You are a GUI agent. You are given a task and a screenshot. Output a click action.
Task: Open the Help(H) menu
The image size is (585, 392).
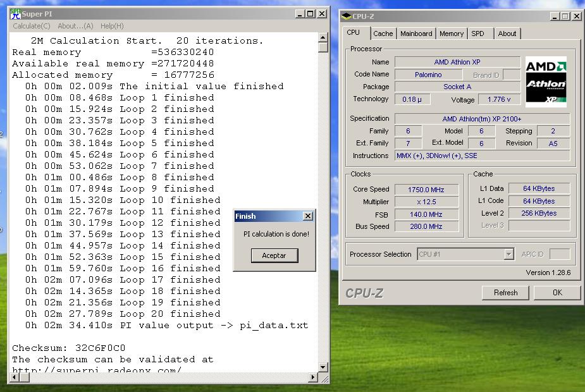tap(112, 26)
